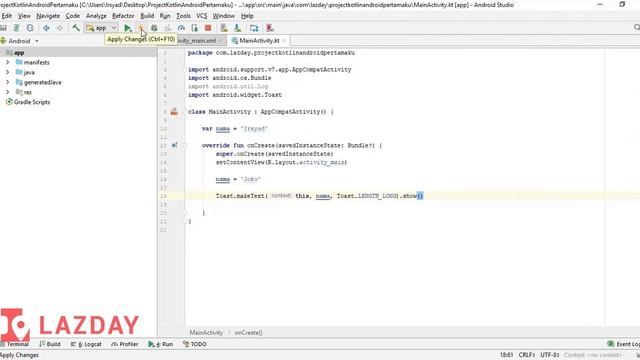The height and width of the screenshot is (360, 640).
Task: Click the Synchronize refresh icon
Action: [30, 28]
